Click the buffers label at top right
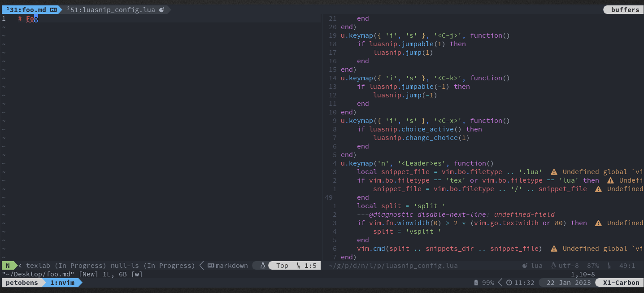 (x=625, y=9)
